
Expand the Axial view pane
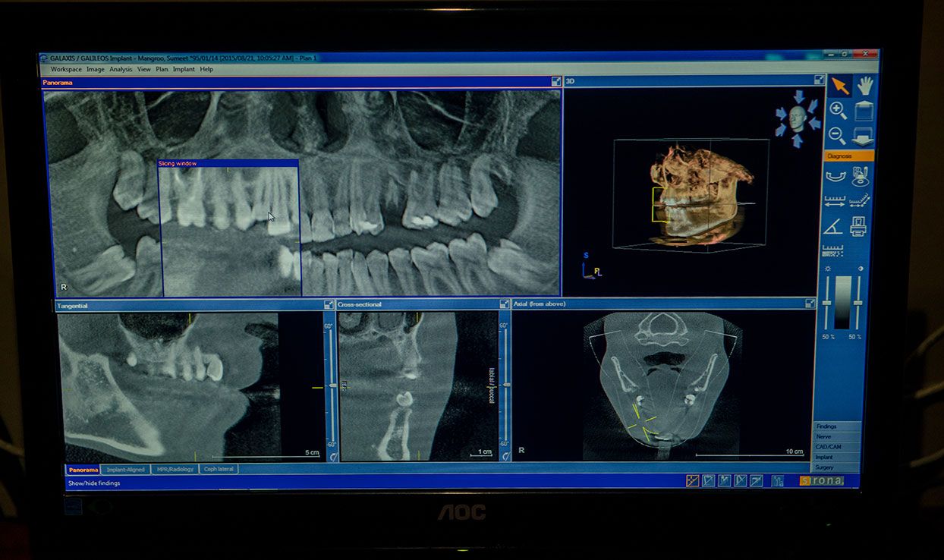(x=810, y=304)
